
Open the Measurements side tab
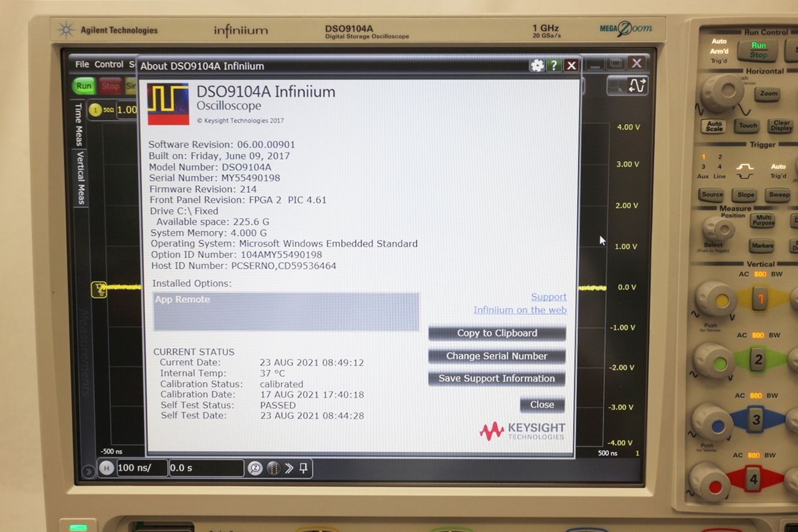(x=85, y=353)
